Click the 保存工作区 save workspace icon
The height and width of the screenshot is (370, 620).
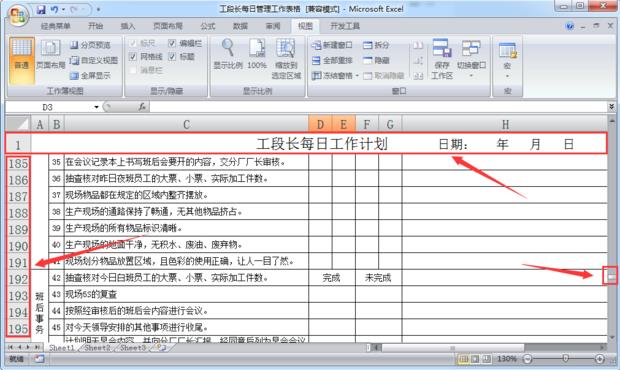(442, 59)
